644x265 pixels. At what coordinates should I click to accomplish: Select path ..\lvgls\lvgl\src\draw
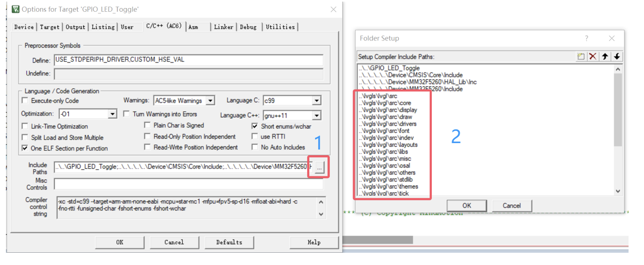[x=385, y=117]
